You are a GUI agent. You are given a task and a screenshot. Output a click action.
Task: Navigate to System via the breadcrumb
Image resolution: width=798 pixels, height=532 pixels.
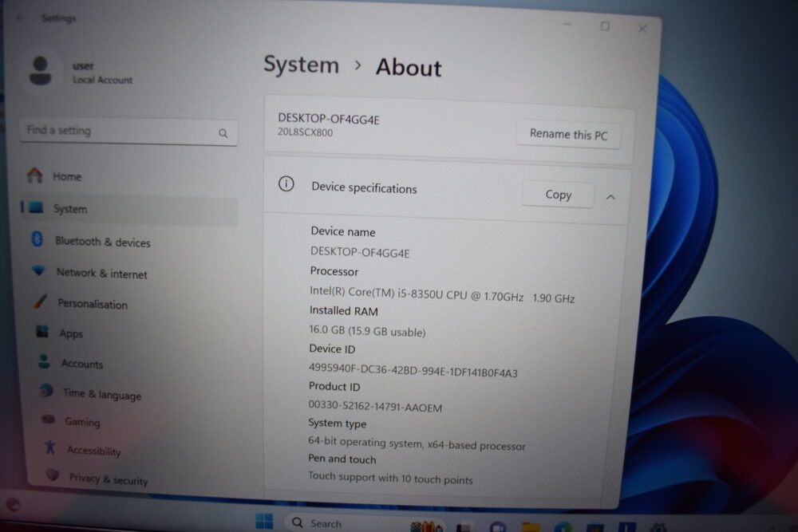301,65
